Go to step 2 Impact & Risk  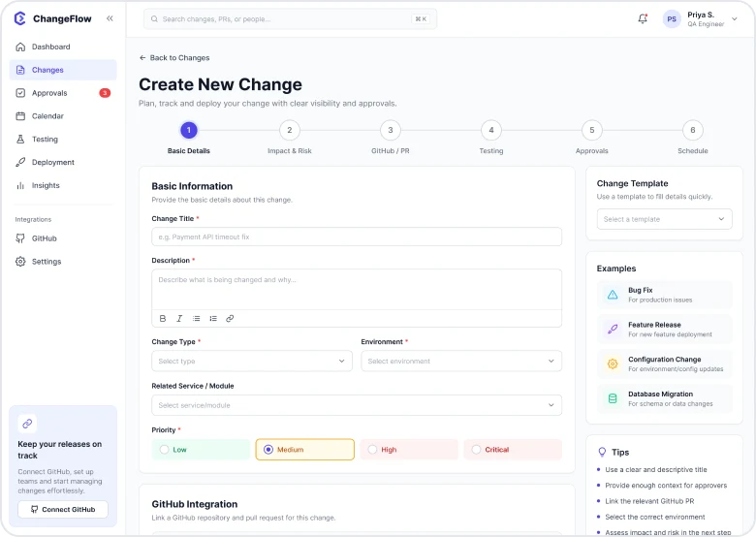coord(290,130)
